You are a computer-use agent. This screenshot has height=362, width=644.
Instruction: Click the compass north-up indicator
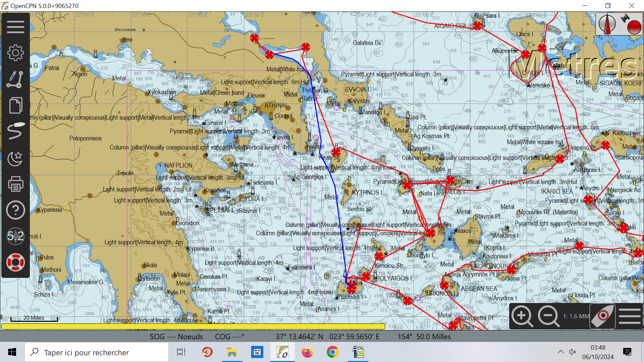[607, 24]
